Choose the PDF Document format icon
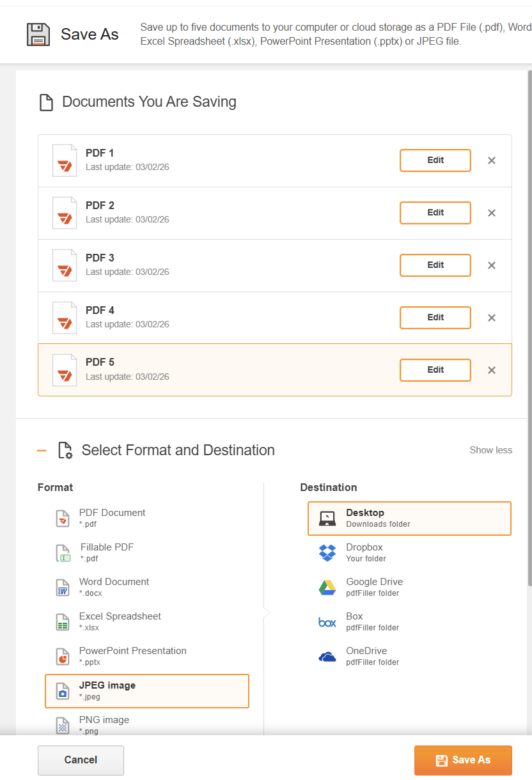This screenshot has width=532, height=780. [x=62, y=518]
